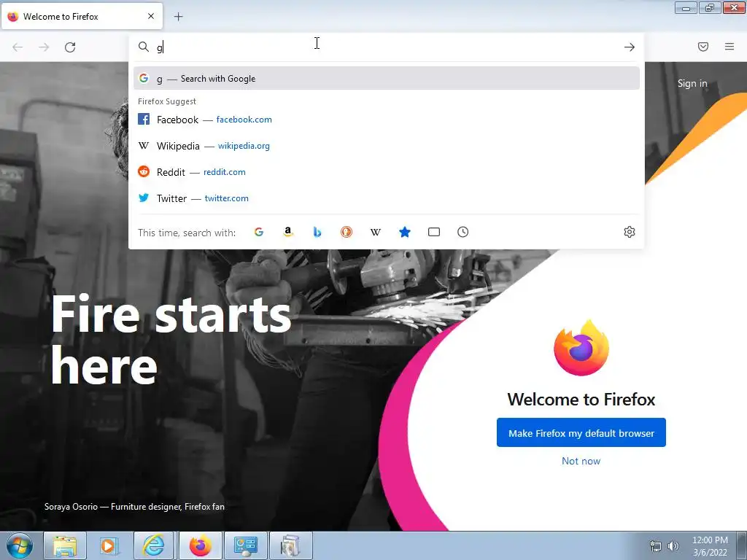The height and width of the screenshot is (560, 747).
Task: Close the Welcome to Firefox tab
Action: pyautogui.click(x=151, y=16)
